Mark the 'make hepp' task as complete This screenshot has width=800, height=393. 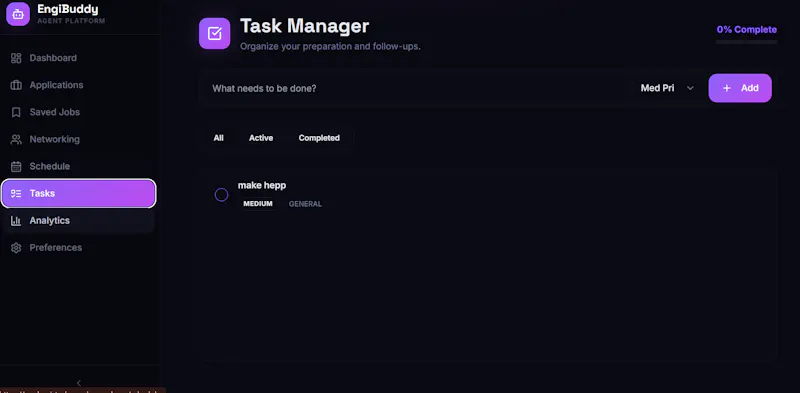pyautogui.click(x=221, y=194)
